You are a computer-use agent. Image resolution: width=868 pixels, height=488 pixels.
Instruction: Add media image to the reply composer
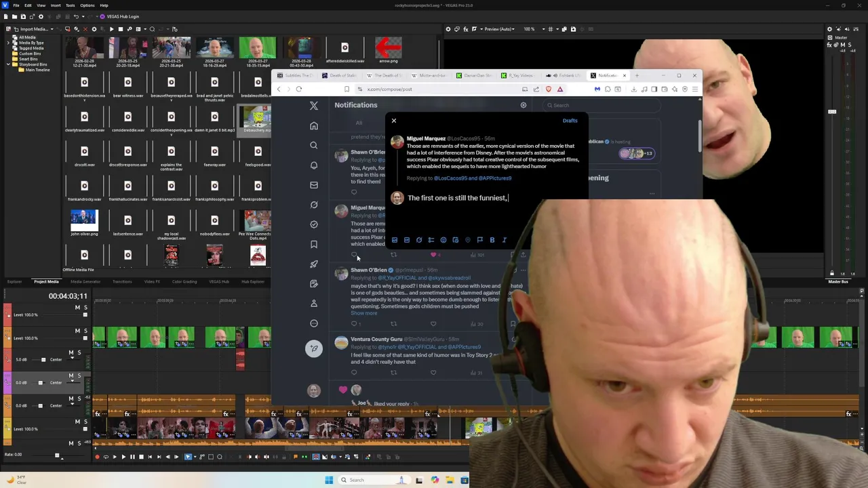(x=395, y=240)
